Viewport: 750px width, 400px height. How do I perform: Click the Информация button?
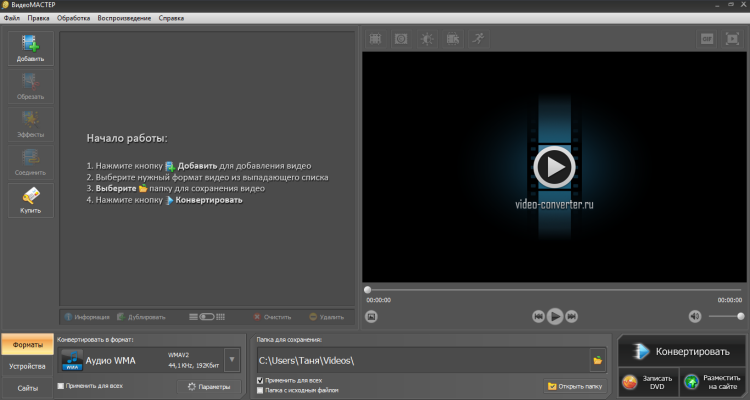click(87, 317)
